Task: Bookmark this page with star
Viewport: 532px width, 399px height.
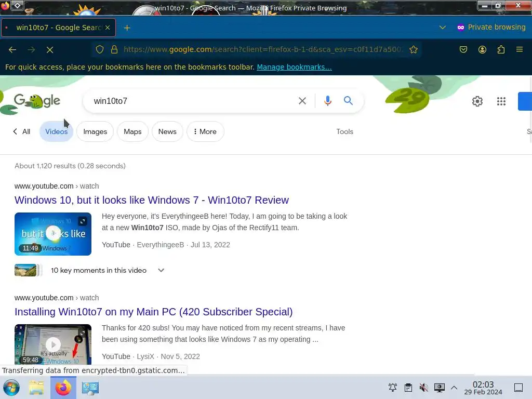Action: click(413, 49)
